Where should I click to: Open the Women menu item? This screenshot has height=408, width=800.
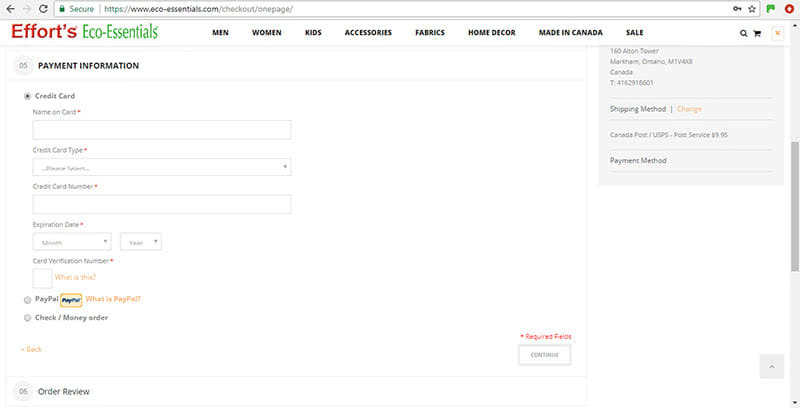[x=266, y=33]
